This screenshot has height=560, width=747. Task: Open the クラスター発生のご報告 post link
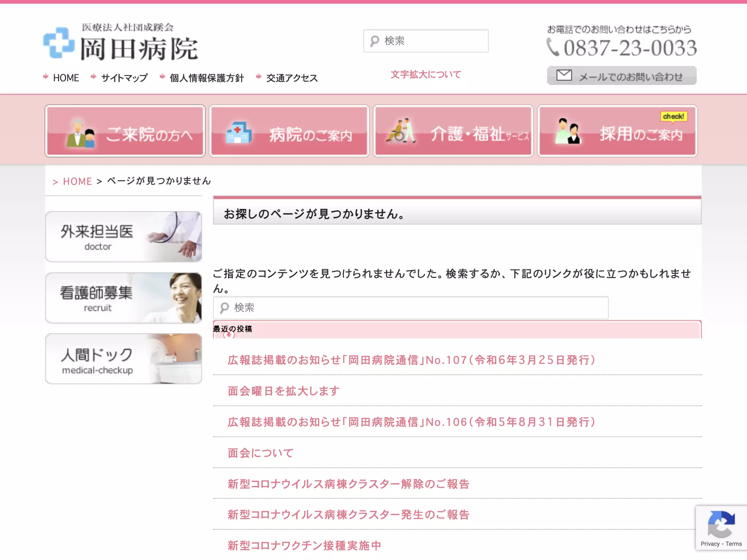(348, 515)
